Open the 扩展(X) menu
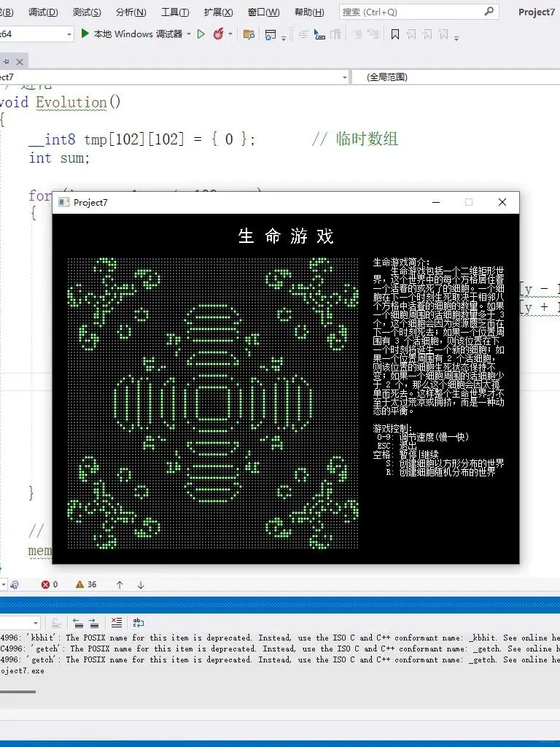This screenshot has width=560, height=747. [x=219, y=12]
